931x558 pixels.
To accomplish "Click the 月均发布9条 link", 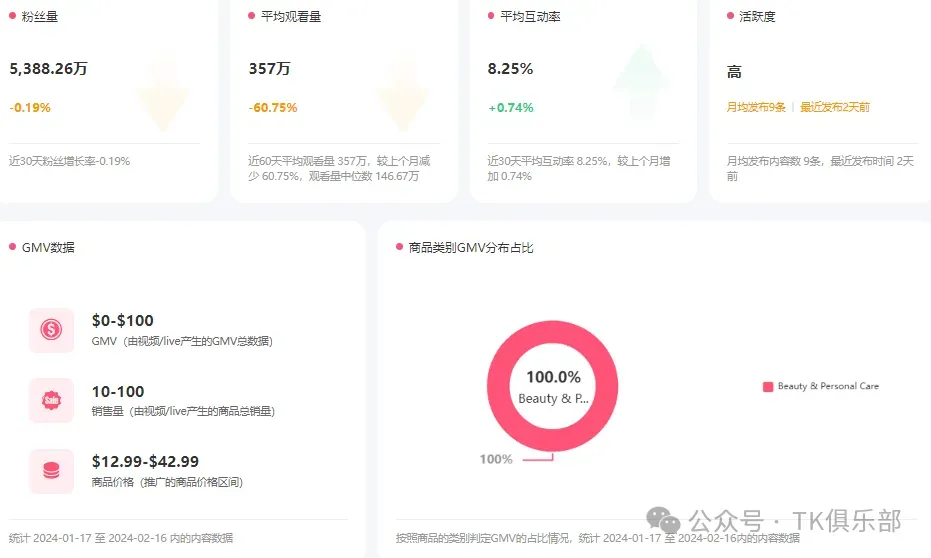I will [756, 107].
